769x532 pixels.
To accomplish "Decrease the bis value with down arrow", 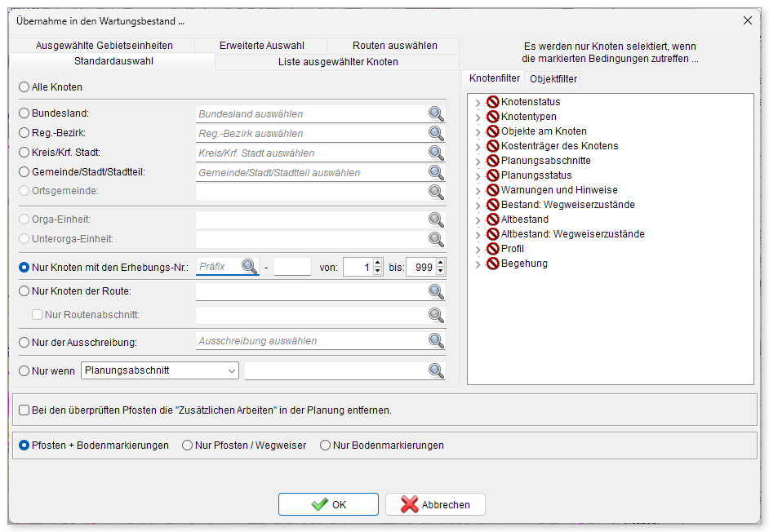I will coord(440,271).
